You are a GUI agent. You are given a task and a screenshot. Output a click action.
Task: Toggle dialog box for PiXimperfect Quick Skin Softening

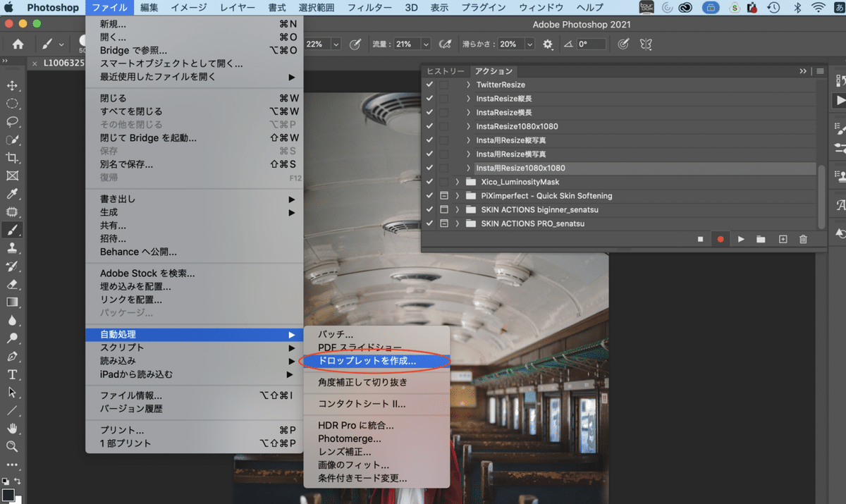[x=444, y=195]
